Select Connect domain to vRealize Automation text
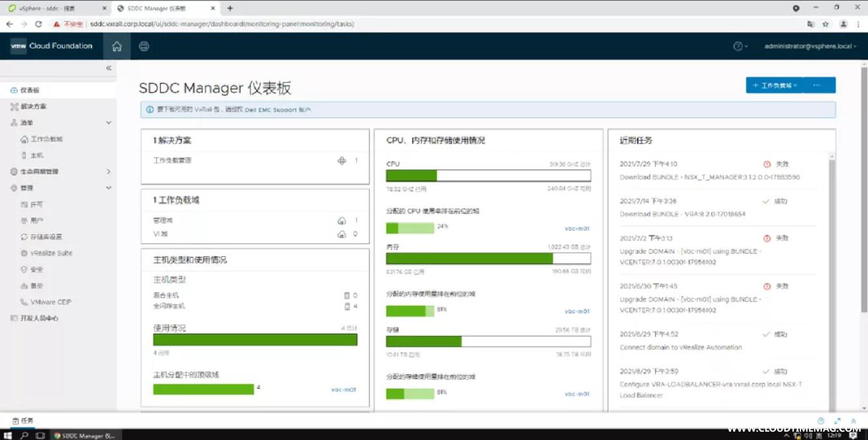Viewport: 868px width, 440px height. [681, 348]
